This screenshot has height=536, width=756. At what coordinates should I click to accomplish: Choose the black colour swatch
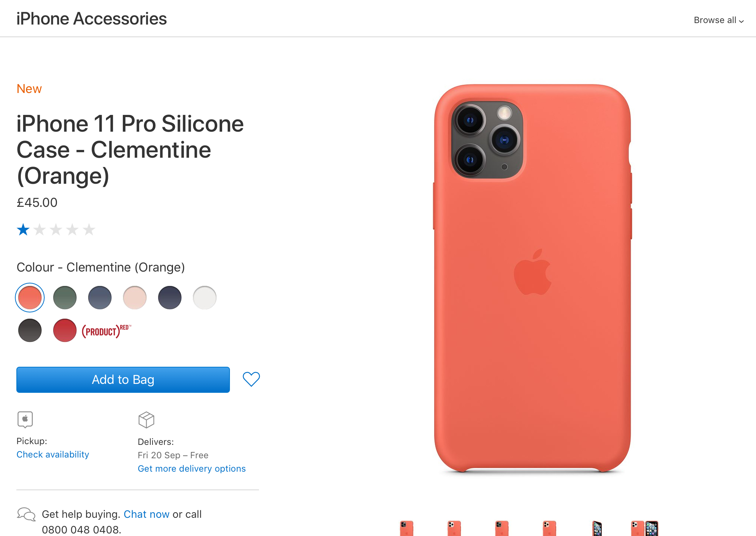click(x=30, y=330)
